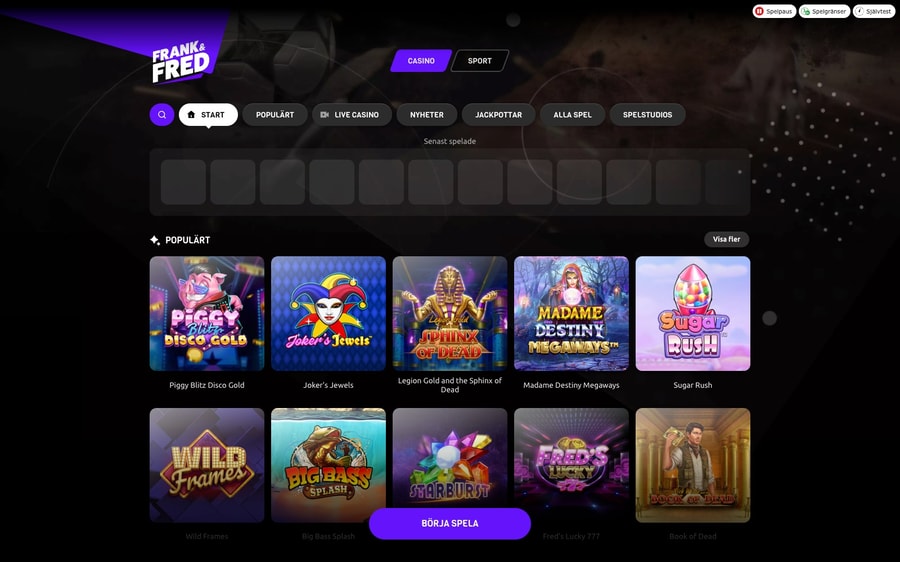The height and width of the screenshot is (562, 900).
Task: Open the Frank & Fred logo home
Action: [181, 61]
